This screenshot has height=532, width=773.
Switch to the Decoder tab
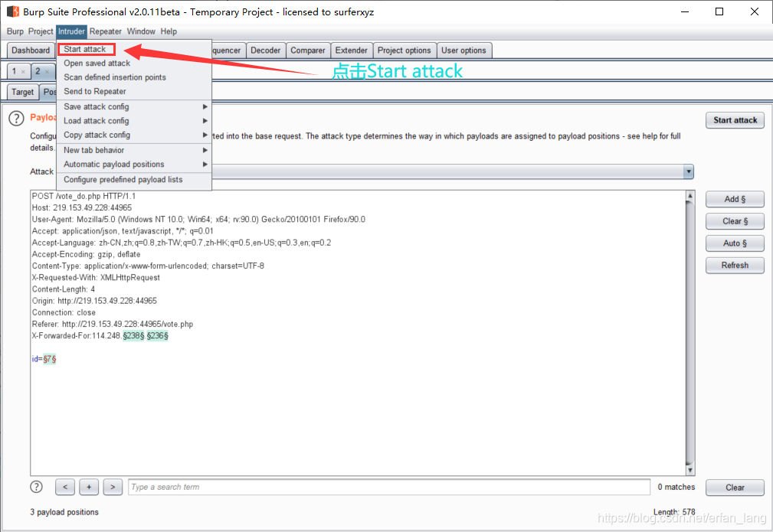265,51
